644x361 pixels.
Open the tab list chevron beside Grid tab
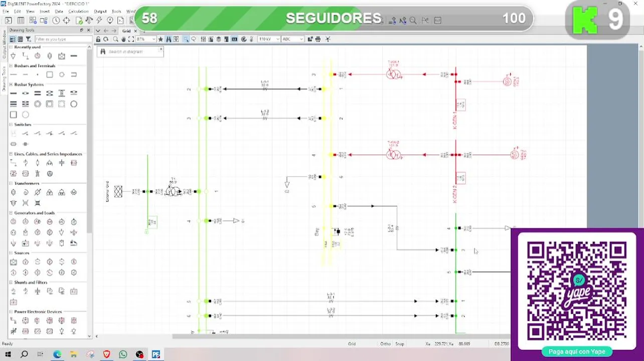pyautogui.click(x=99, y=31)
